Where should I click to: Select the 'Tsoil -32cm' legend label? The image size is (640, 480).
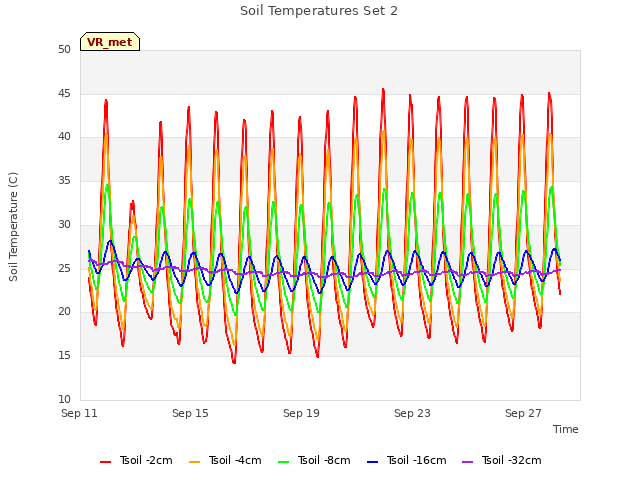pos(511,460)
